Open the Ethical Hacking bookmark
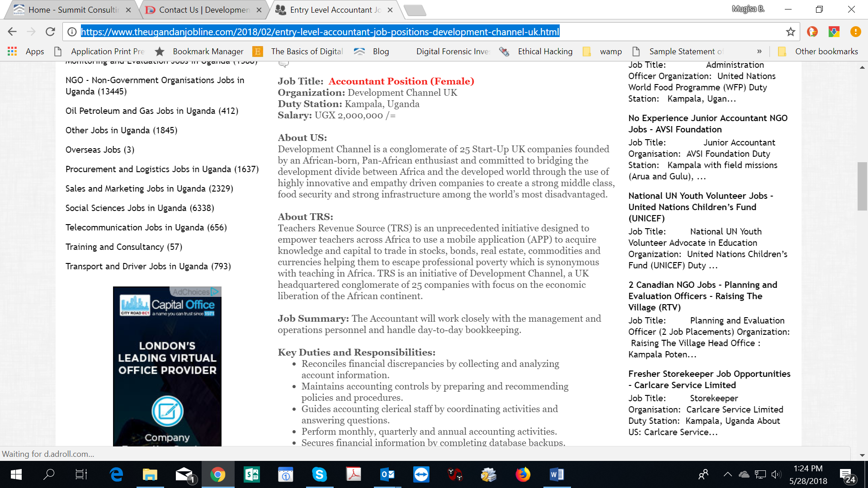 pyautogui.click(x=536, y=52)
